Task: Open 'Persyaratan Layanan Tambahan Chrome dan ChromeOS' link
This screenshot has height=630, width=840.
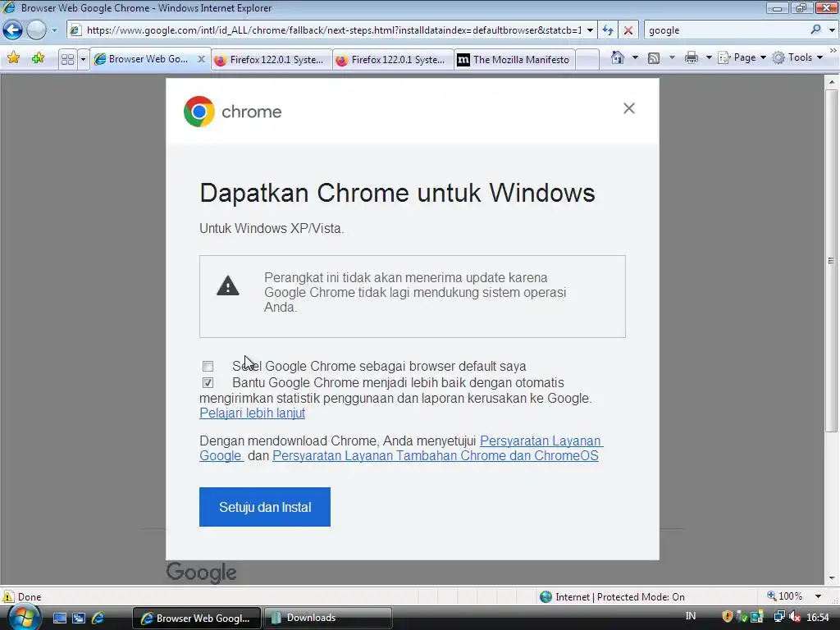Action: pyautogui.click(x=436, y=456)
